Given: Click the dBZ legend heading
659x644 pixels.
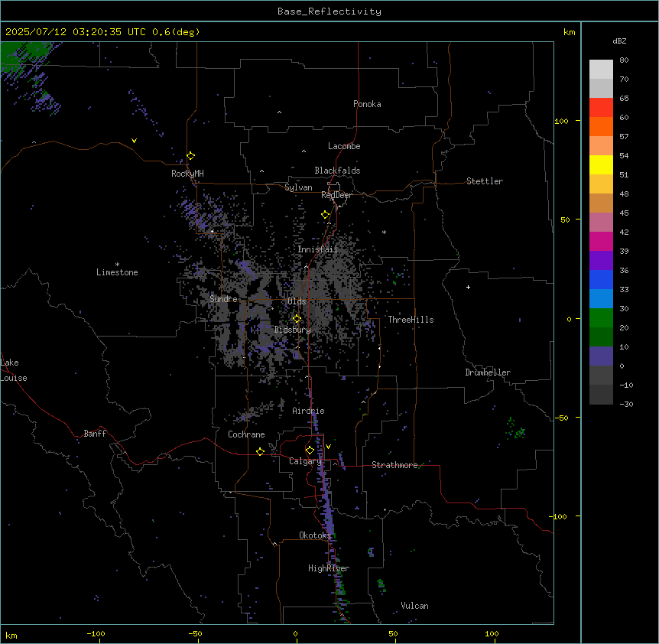Looking at the screenshot, I should tap(619, 41).
